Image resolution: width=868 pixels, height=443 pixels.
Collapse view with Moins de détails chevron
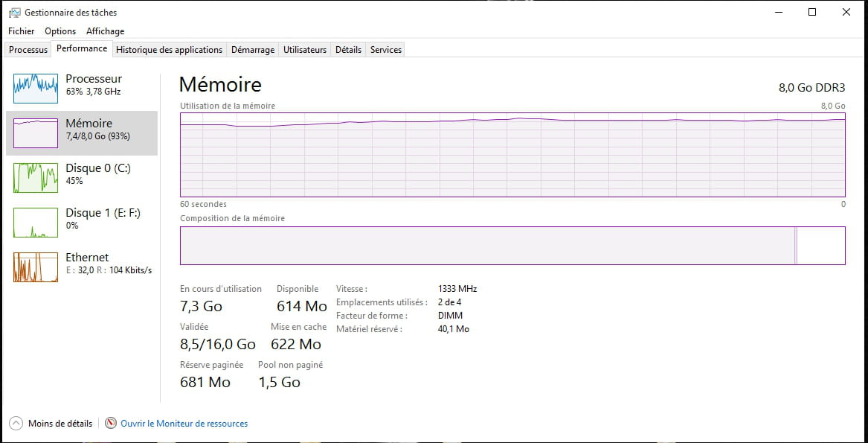coord(16,423)
